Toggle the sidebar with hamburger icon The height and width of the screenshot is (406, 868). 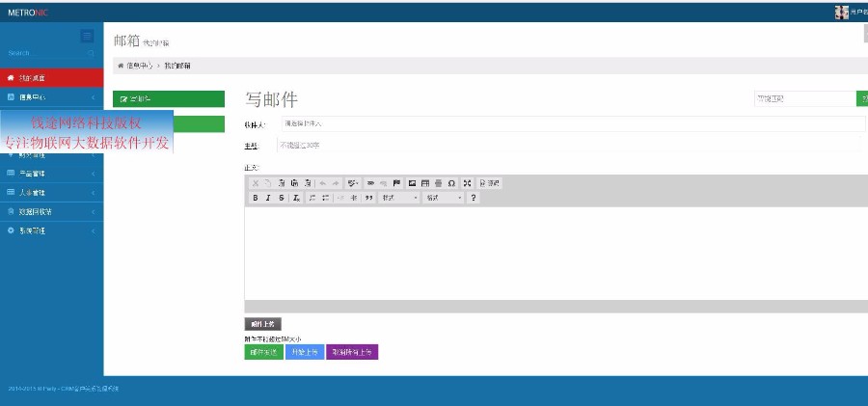pyautogui.click(x=87, y=37)
